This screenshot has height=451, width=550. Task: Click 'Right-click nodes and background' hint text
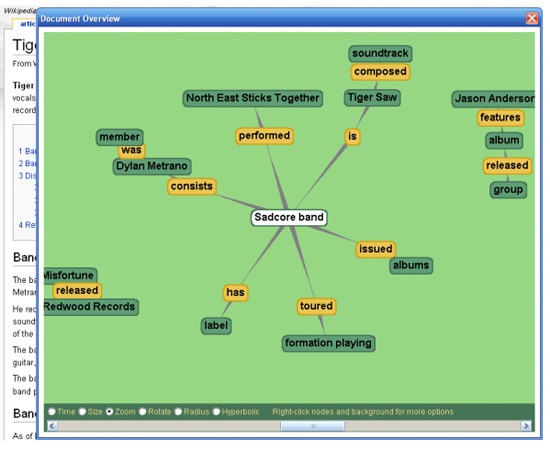click(363, 412)
